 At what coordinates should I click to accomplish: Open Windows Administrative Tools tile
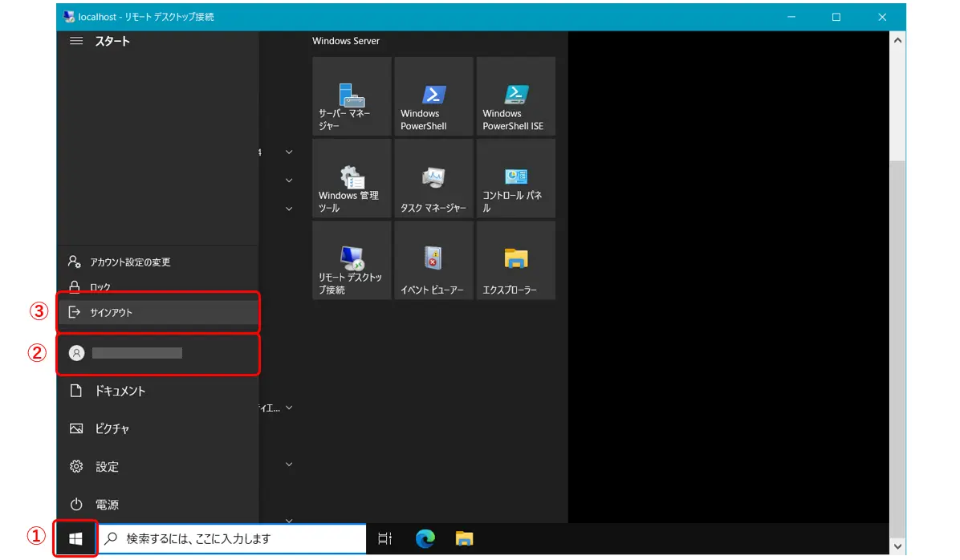point(352,178)
